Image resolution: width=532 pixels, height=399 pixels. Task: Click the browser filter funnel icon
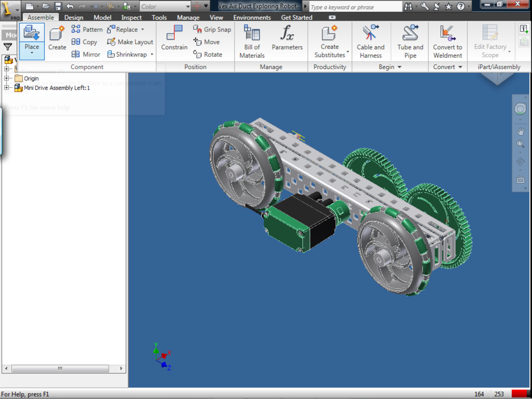coord(8,47)
